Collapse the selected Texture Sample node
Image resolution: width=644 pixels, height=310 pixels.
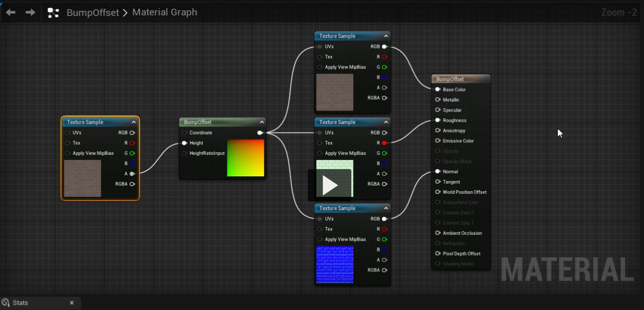pos(134,122)
